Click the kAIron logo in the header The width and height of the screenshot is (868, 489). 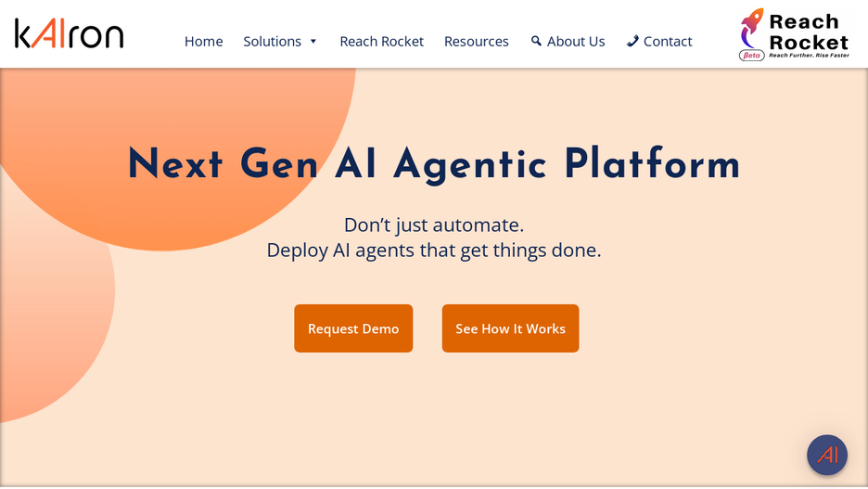(x=70, y=33)
